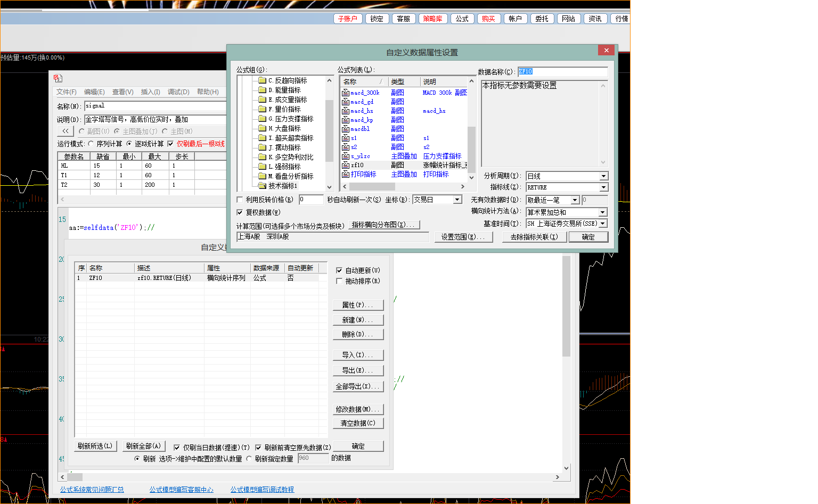Open folder F.量价指标
Screen dimensions: 818x504
(x=262, y=109)
